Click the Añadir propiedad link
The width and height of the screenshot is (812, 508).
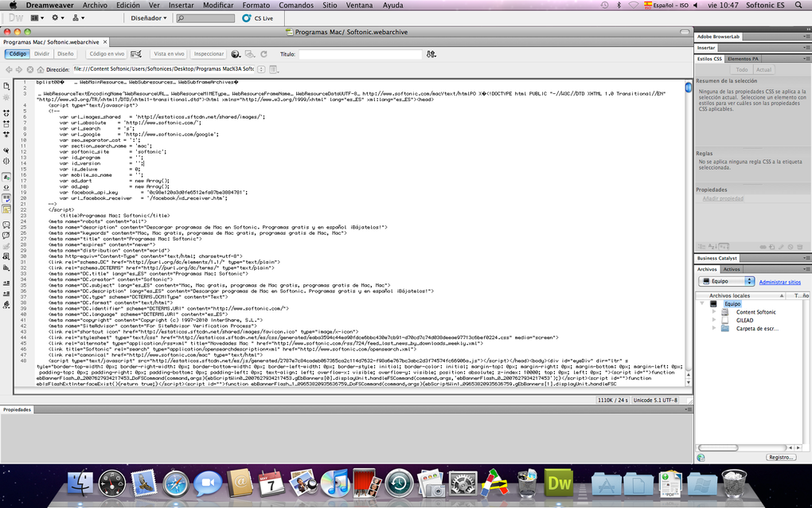click(x=723, y=199)
